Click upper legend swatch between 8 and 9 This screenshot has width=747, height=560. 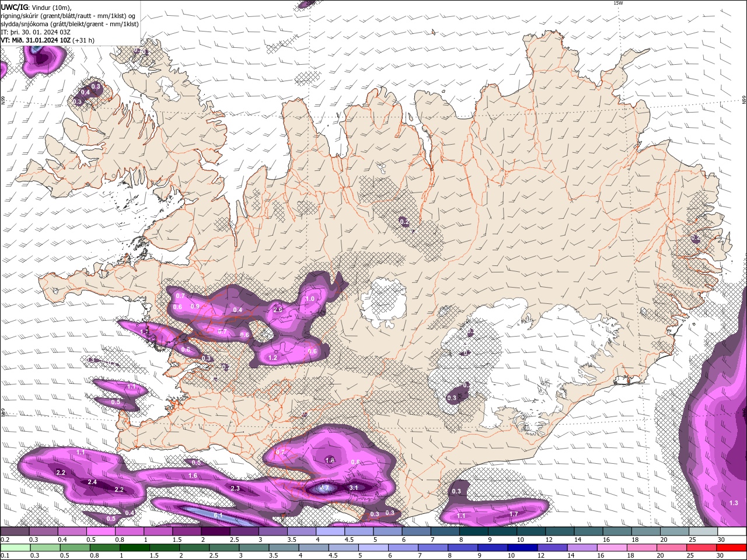pos(474,531)
